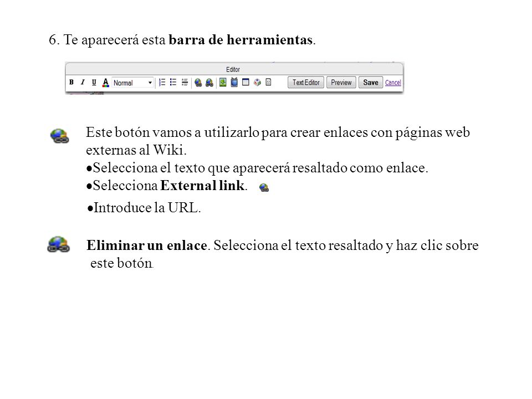Click the text 'externas al Wiki.'
Screen dimensions: 532x399
136,150
